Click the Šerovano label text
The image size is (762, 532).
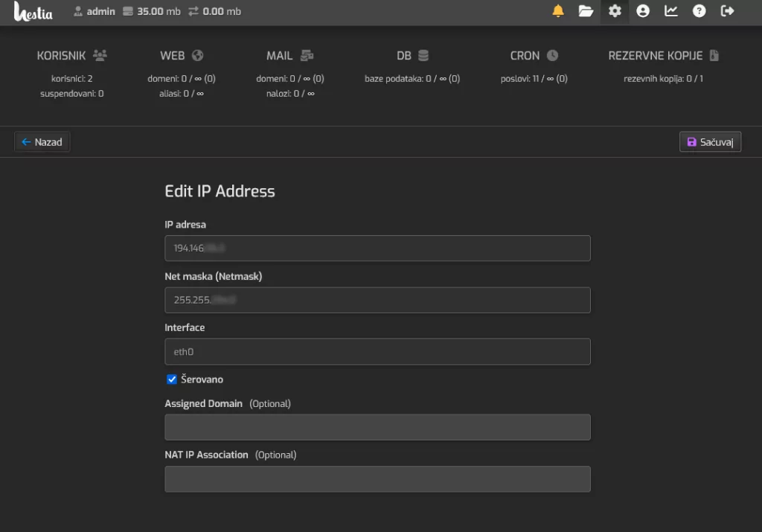click(202, 379)
